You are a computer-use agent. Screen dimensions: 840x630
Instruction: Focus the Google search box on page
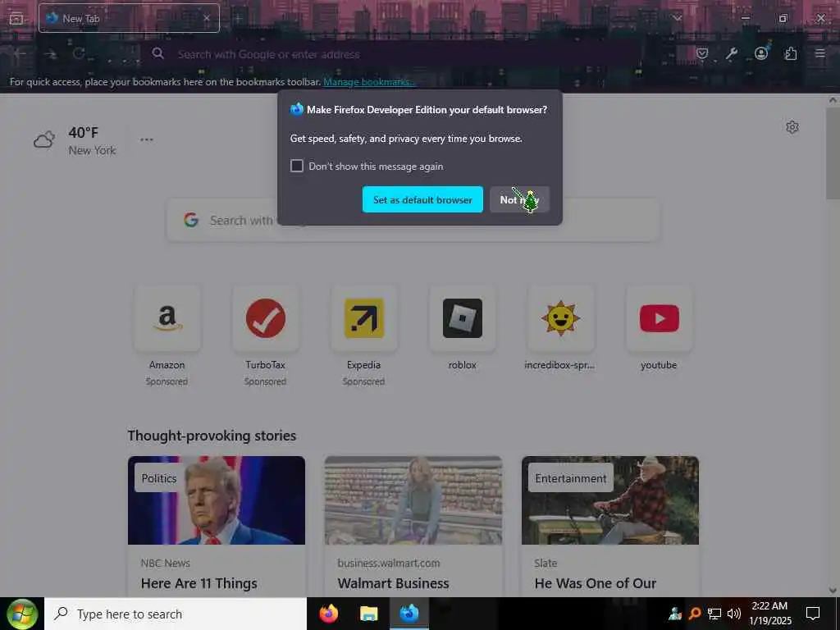pyautogui.click(x=413, y=220)
